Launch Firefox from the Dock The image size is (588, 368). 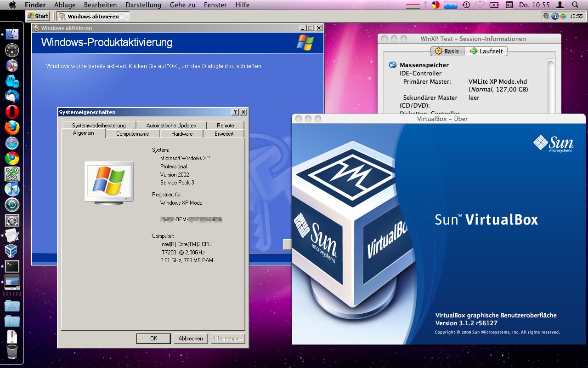pos(12,127)
